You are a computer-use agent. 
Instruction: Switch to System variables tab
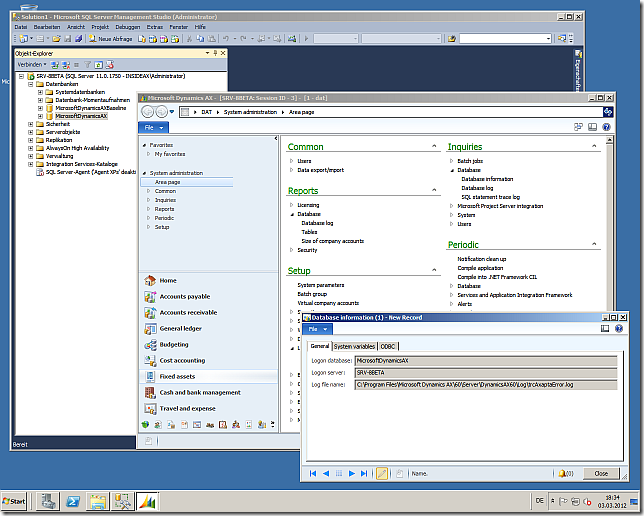point(354,347)
